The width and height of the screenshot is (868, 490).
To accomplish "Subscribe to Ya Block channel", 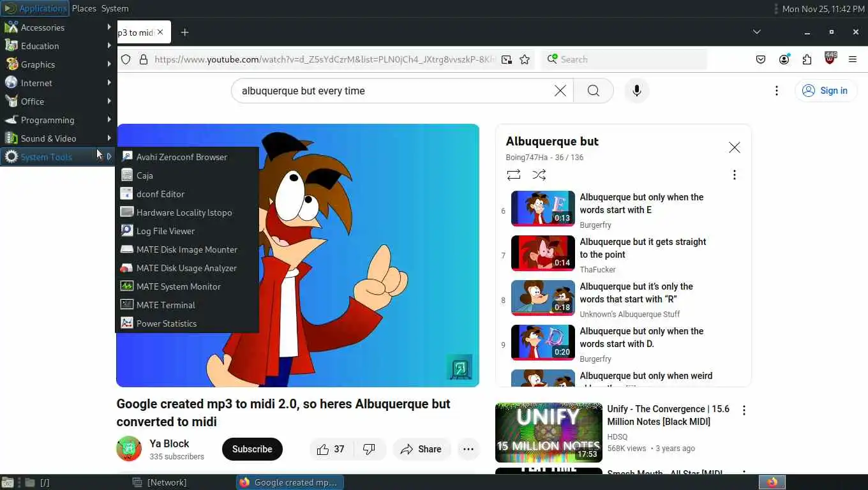I will coord(252,449).
